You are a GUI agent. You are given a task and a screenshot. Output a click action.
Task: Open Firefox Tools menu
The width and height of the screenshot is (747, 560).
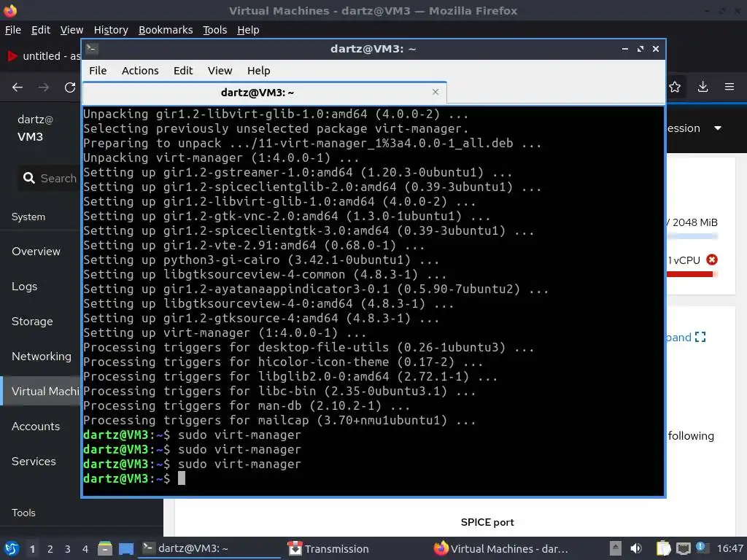click(x=215, y=30)
